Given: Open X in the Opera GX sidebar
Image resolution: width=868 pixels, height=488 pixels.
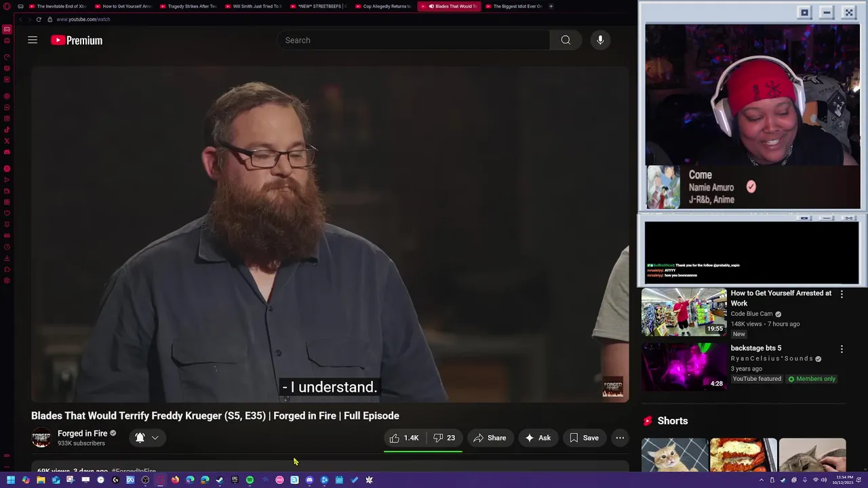Looking at the screenshot, I should (7, 141).
